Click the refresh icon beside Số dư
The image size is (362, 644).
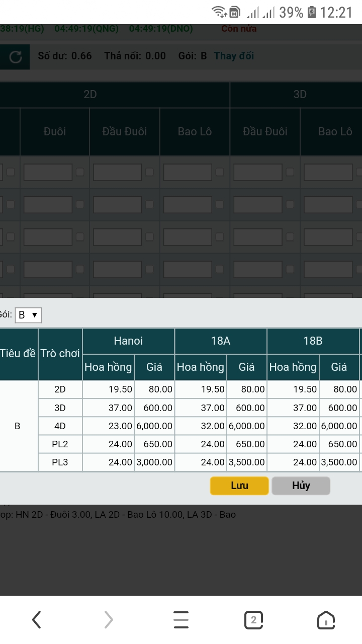(x=16, y=57)
